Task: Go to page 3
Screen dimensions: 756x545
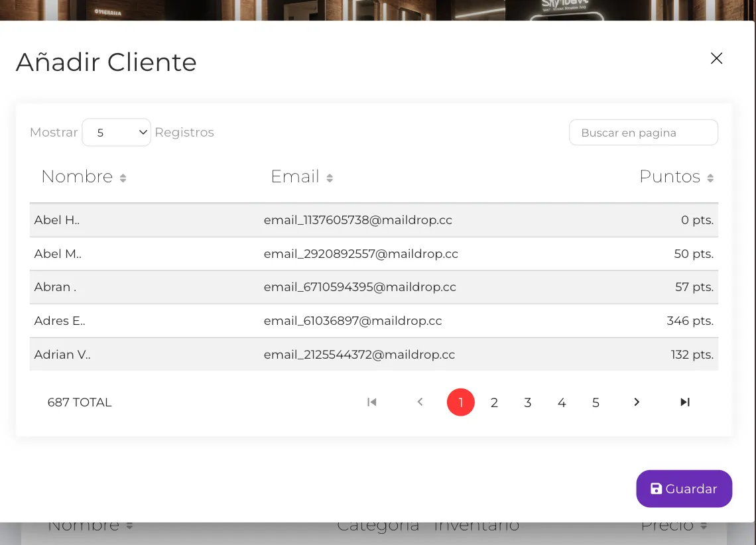Action: click(x=528, y=402)
